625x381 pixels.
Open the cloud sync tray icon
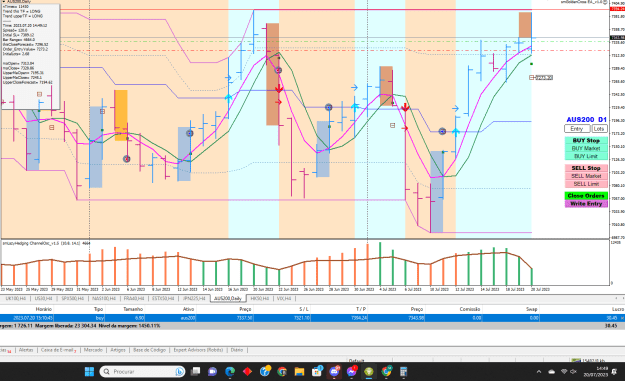tap(552, 371)
